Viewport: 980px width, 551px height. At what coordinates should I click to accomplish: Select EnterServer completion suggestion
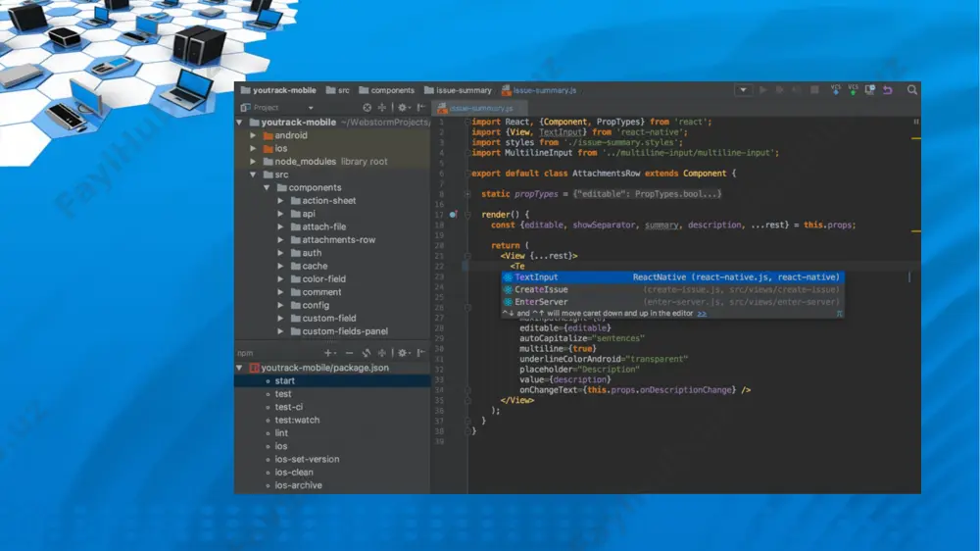tap(672, 301)
